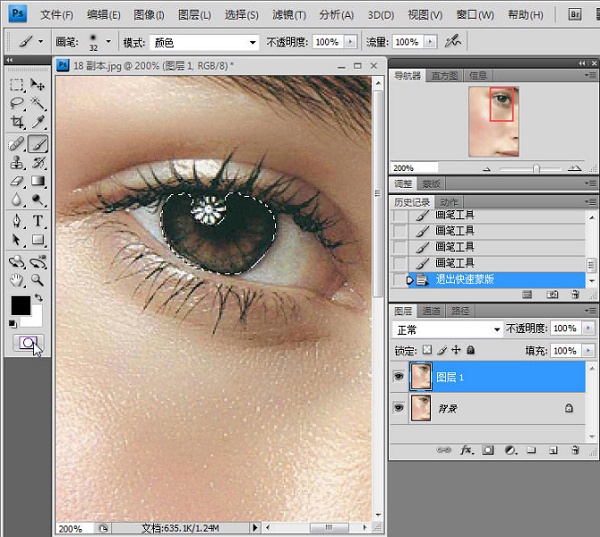Open the 滤镜(T) menu
Image resolution: width=600 pixels, height=537 pixels.
coord(289,15)
